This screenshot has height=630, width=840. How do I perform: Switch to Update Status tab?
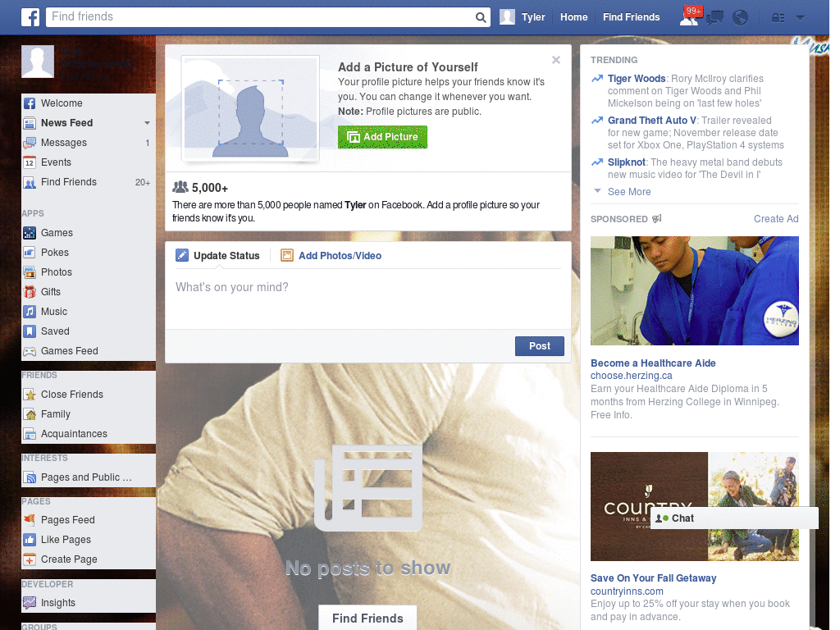(x=217, y=256)
